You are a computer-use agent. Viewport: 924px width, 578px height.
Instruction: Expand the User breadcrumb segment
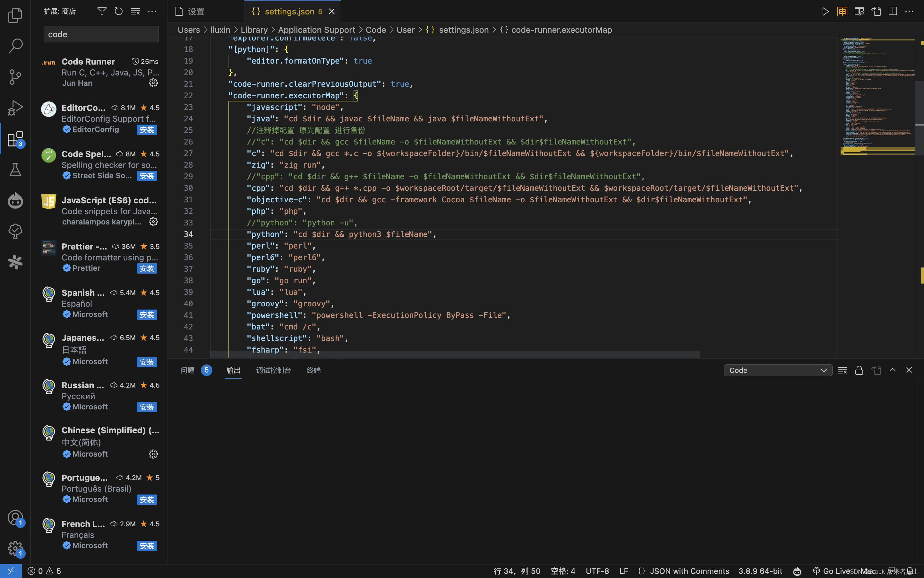pos(406,30)
